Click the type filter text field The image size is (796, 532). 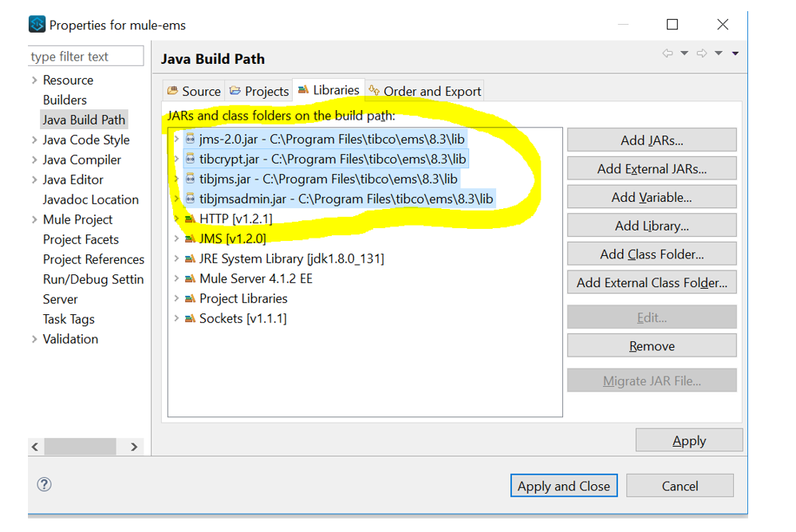coord(86,57)
